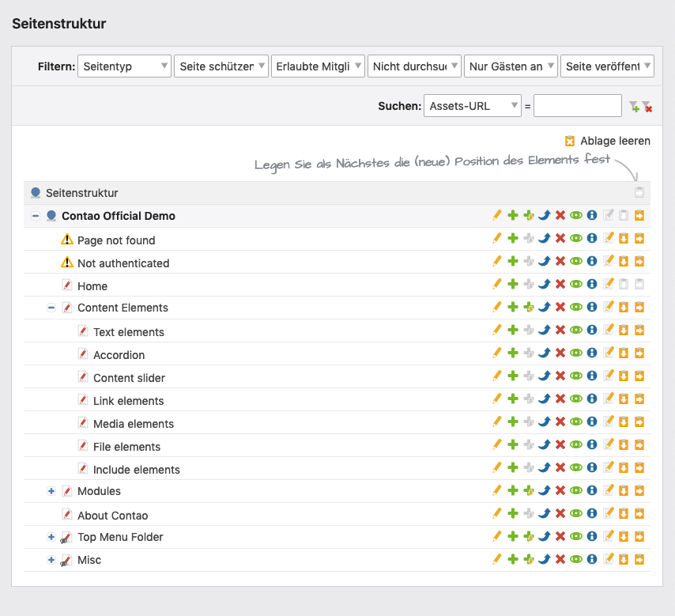Screen dimensions: 675x616
Task: Paste into the Top Menu Folder page
Action: click(x=639, y=536)
